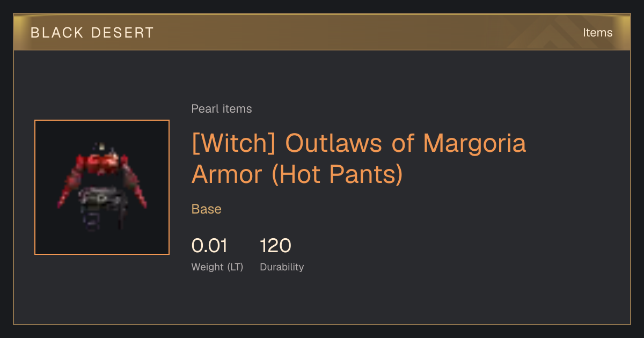Image resolution: width=644 pixels, height=338 pixels.
Task: Click the red armor icon image
Action: pyautogui.click(x=102, y=187)
